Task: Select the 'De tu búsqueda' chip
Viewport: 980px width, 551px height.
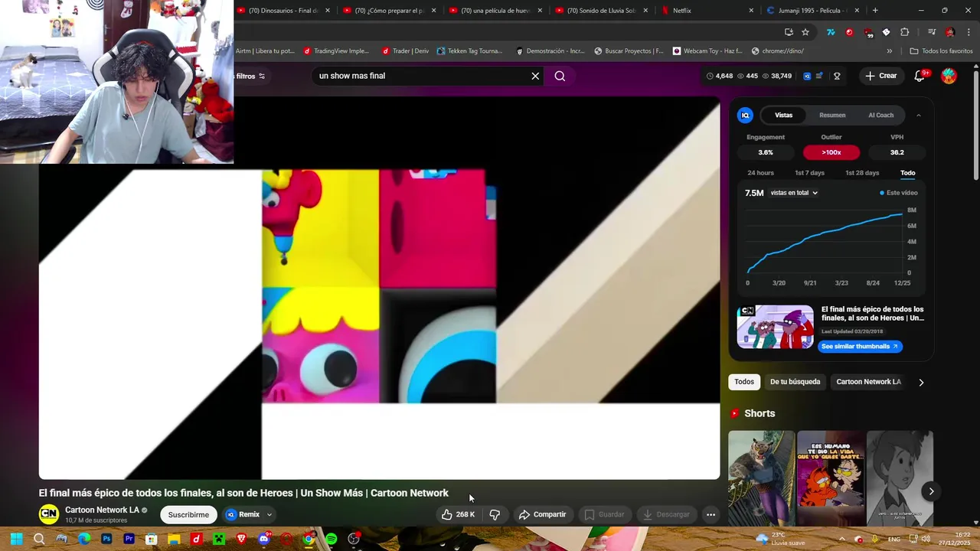Action: pyautogui.click(x=795, y=382)
